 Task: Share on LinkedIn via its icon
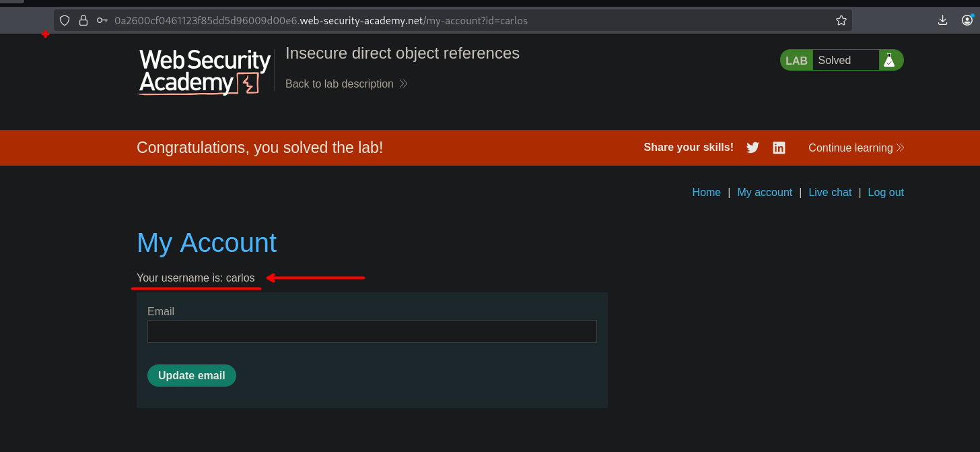tap(779, 148)
